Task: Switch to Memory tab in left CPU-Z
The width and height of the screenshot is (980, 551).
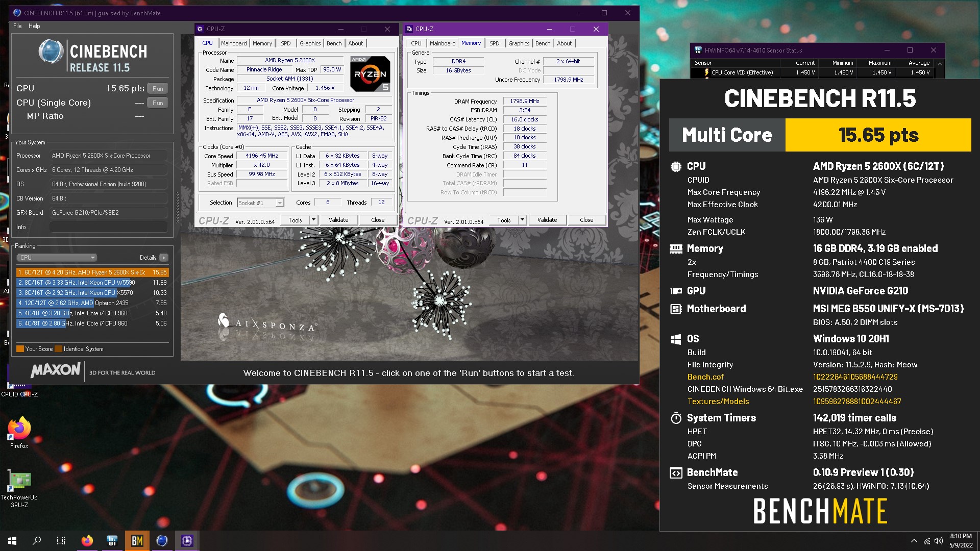Action: 262,43
